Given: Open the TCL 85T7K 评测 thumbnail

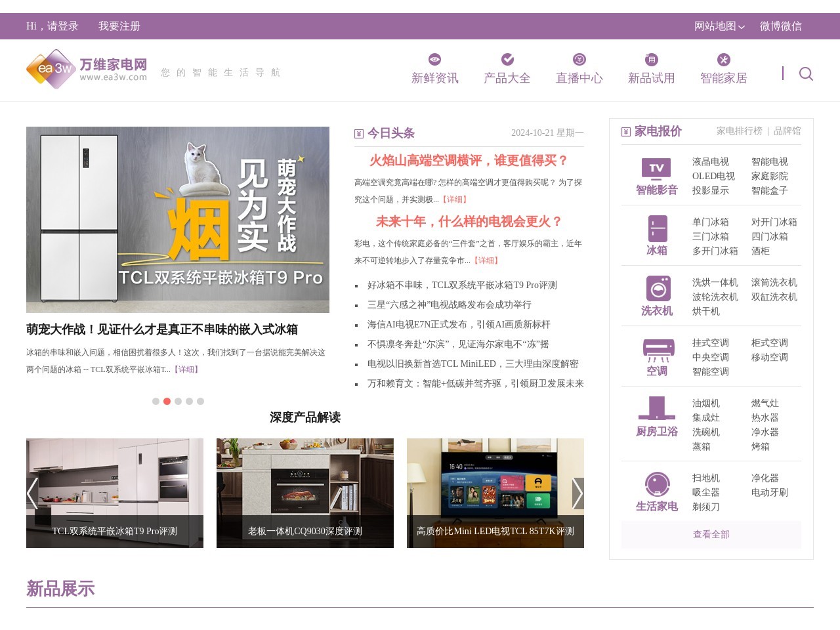Looking at the screenshot, I should (495, 493).
